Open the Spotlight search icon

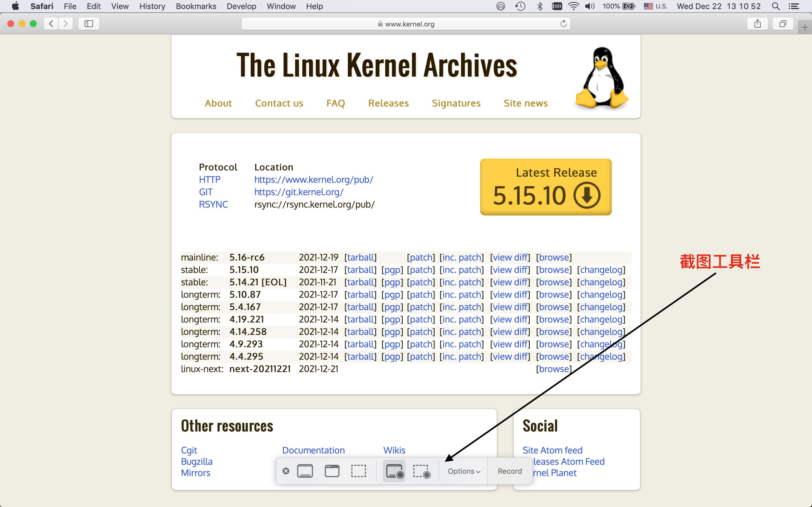tap(775, 6)
